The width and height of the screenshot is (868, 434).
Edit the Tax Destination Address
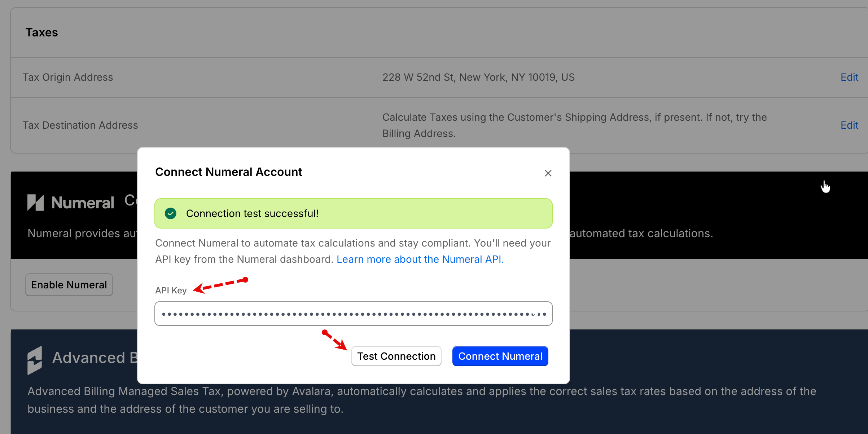(x=849, y=125)
